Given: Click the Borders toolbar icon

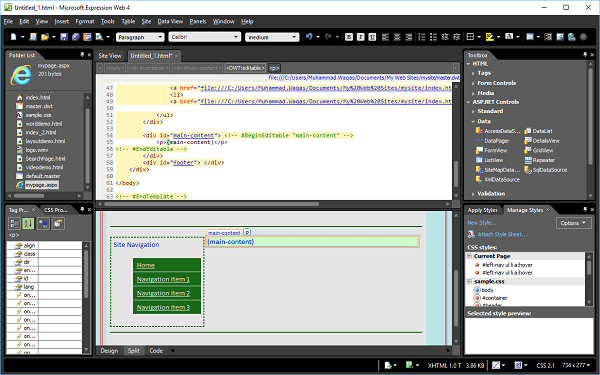Looking at the screenshot, I should click(471, 37).
